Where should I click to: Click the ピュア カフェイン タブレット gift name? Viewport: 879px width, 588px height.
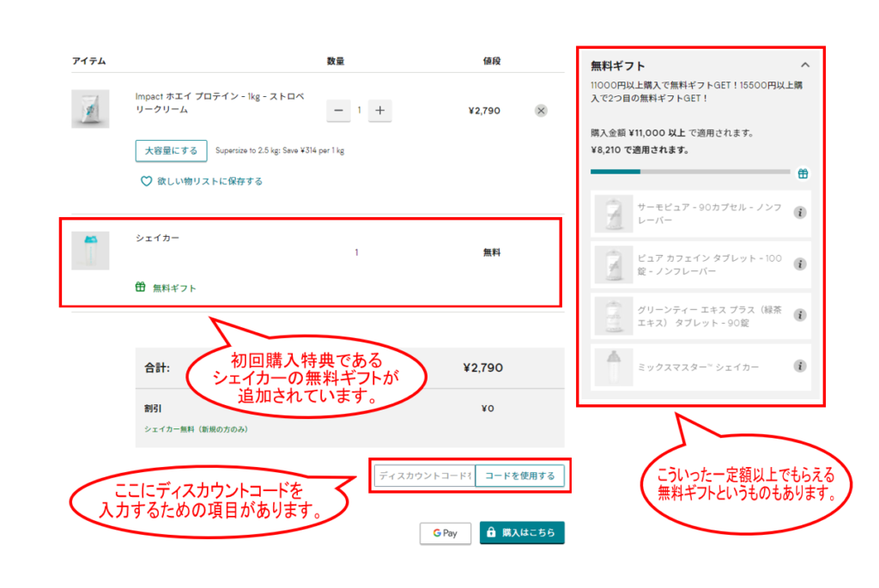point(709,264)
